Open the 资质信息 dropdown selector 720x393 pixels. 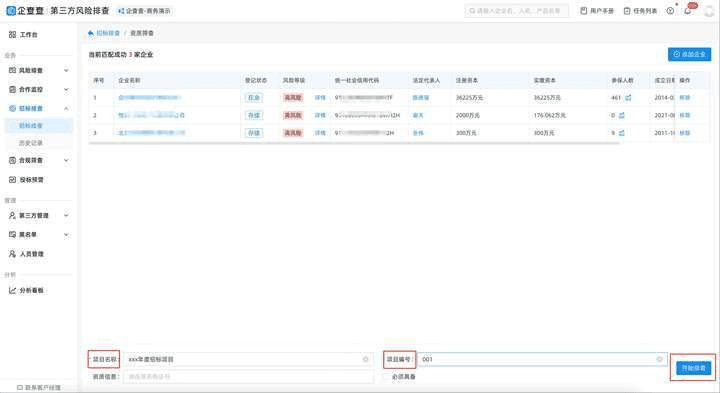click(248, 376)
